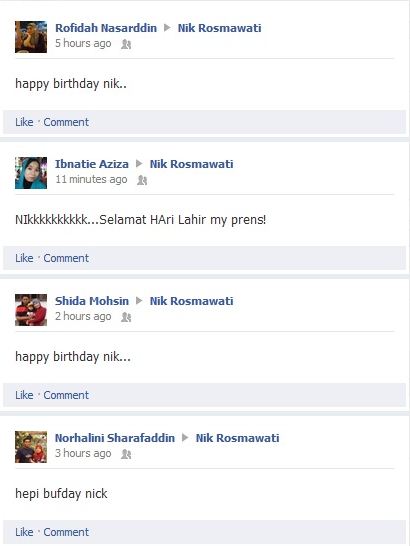Open the Norhalini Sharafaddin name link
410x546 pixels.
tap(115, 438)
